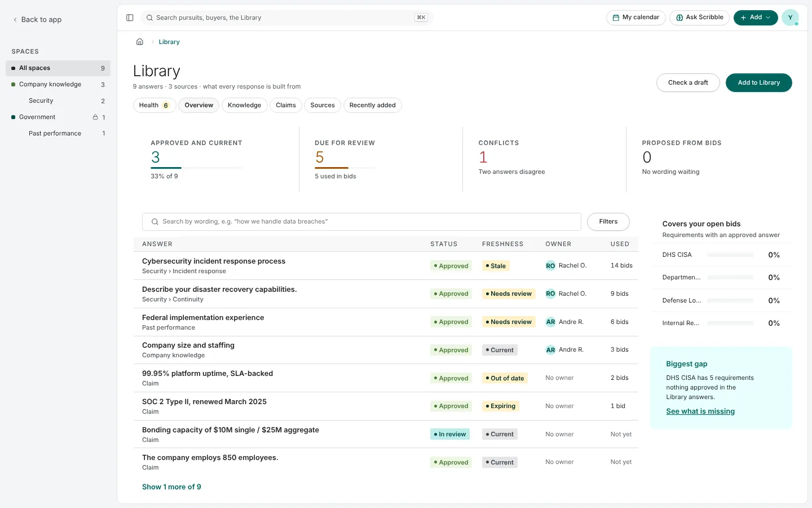
Task: Open the user avatar Y menu
Action: pyautogui.click(x=790, y=17)
